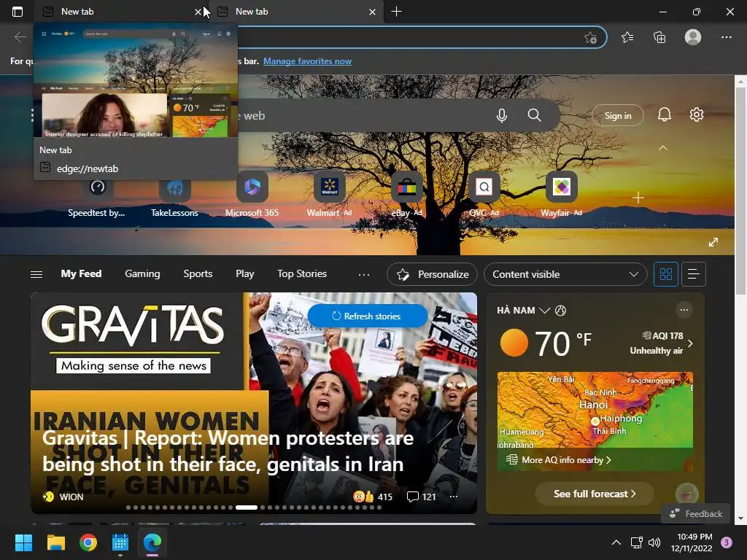
Task: Show more feed categories ellipsis
Action: [364, 274]
